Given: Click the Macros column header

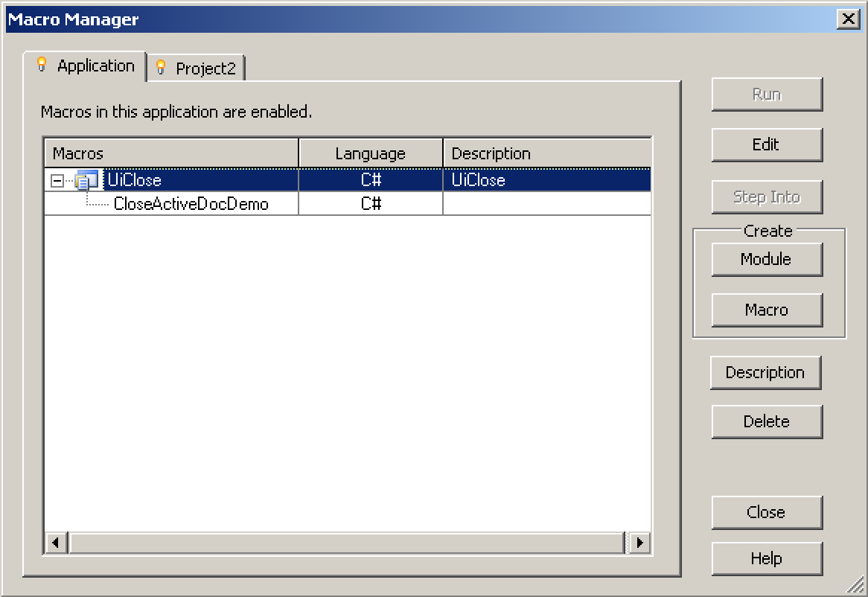Looking at the screenshot, I should point(171,153).
